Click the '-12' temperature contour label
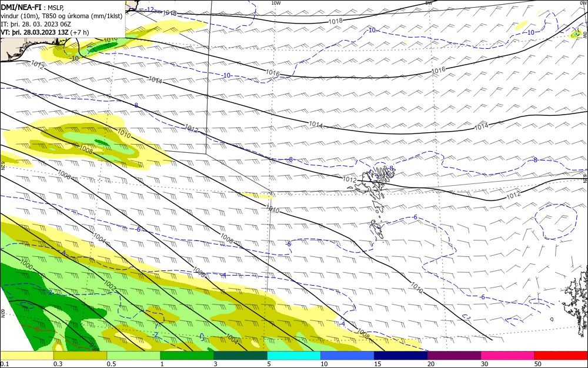 coord(150,9)
